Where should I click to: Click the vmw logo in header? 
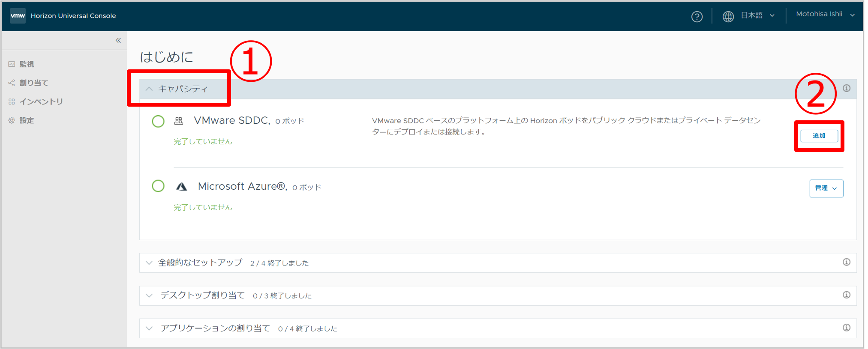click(18, 16)
